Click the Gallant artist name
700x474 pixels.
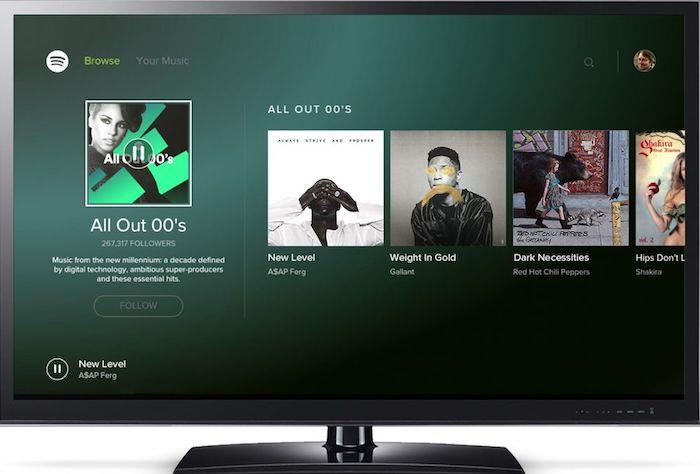pyautogui.click(x=402, y=272)
